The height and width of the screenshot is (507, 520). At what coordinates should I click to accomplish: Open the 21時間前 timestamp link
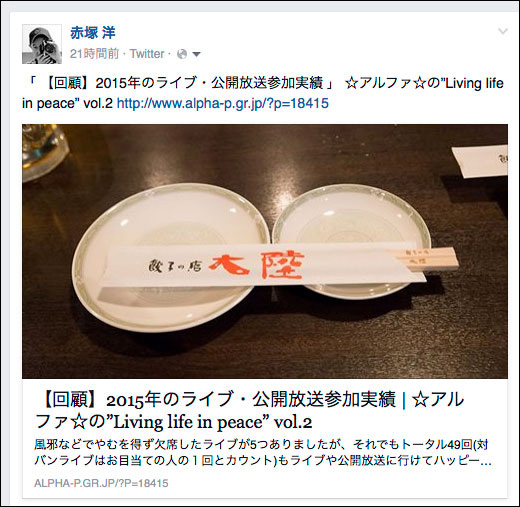click(x=94, y=54)
